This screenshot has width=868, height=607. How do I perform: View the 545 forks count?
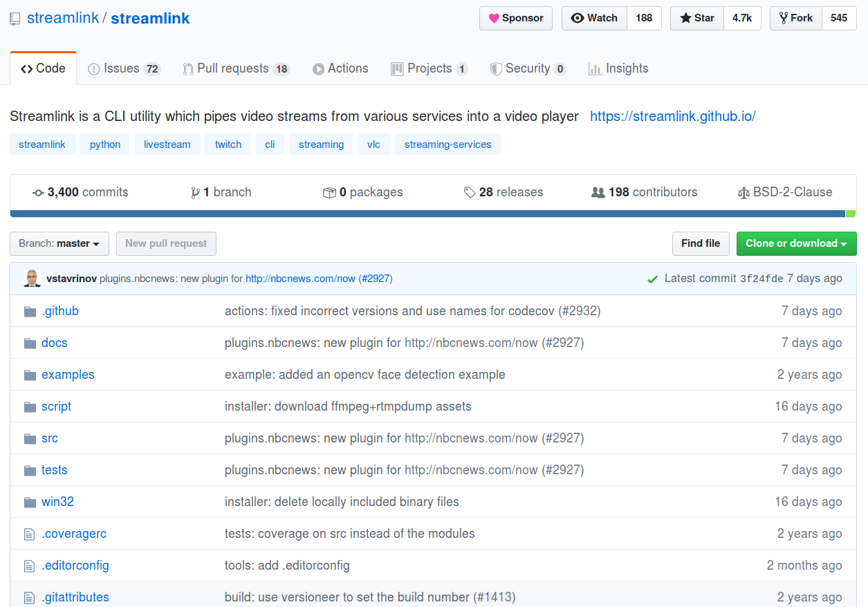(839, 19)
